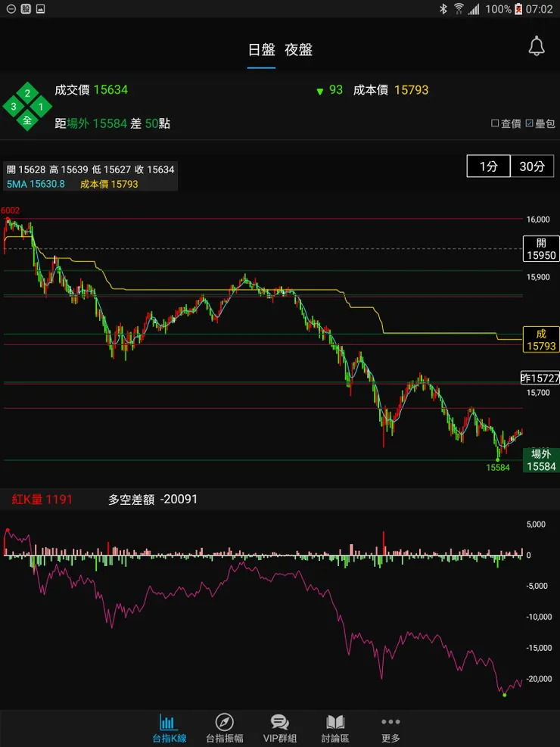Select diamond number 2 contract
Viewport: 560px width, 747px height.
click(27, 93)
